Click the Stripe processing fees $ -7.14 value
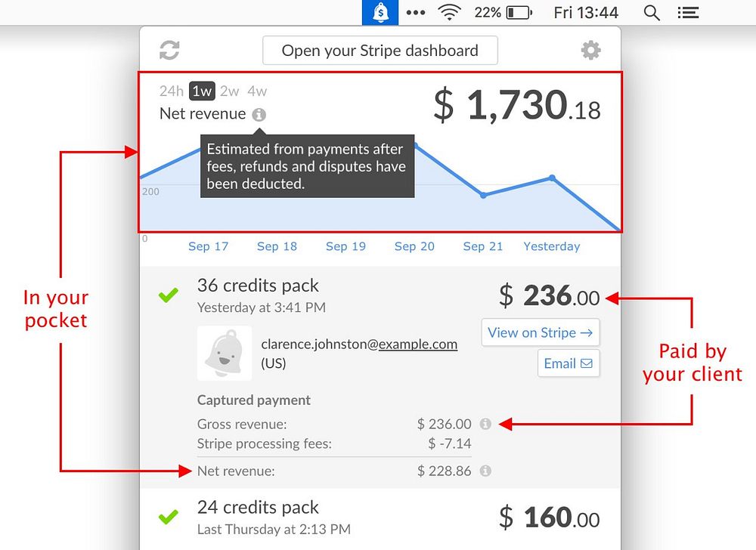This screenshot has width=756, height=550. point(450,443)
